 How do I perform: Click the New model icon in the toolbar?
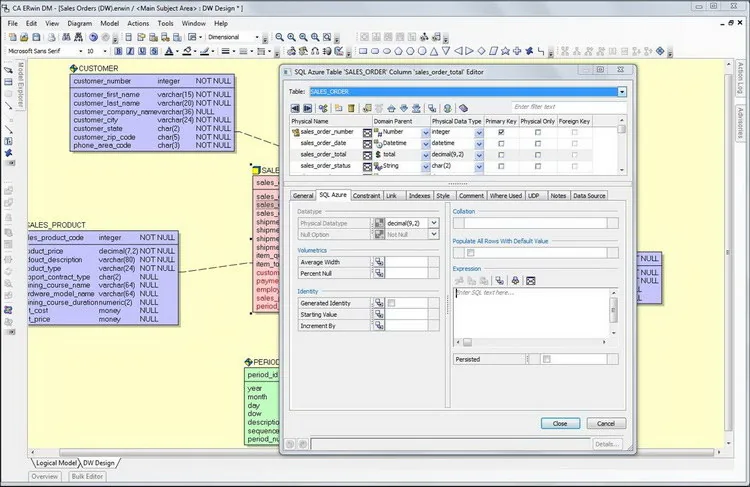pyautogui.click(x=12, y=37)
